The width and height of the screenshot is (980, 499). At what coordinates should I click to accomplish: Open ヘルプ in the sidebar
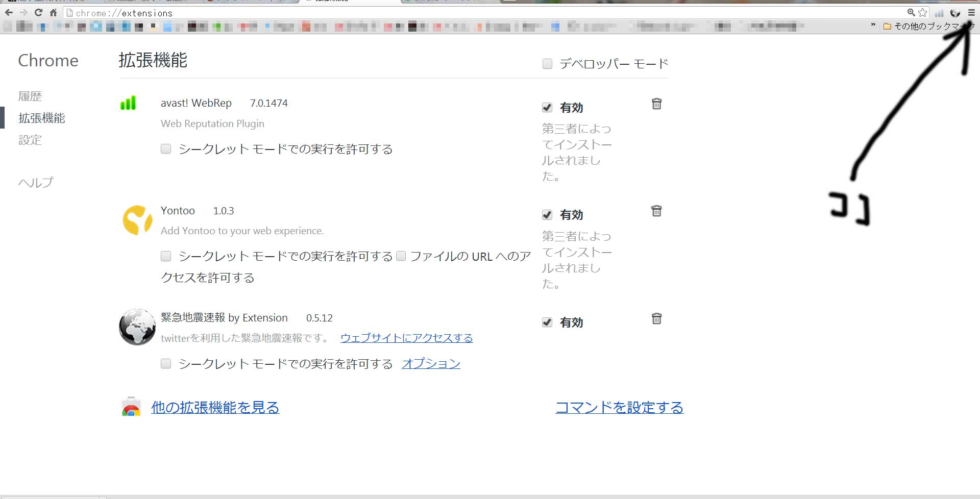tap(36, 182)
